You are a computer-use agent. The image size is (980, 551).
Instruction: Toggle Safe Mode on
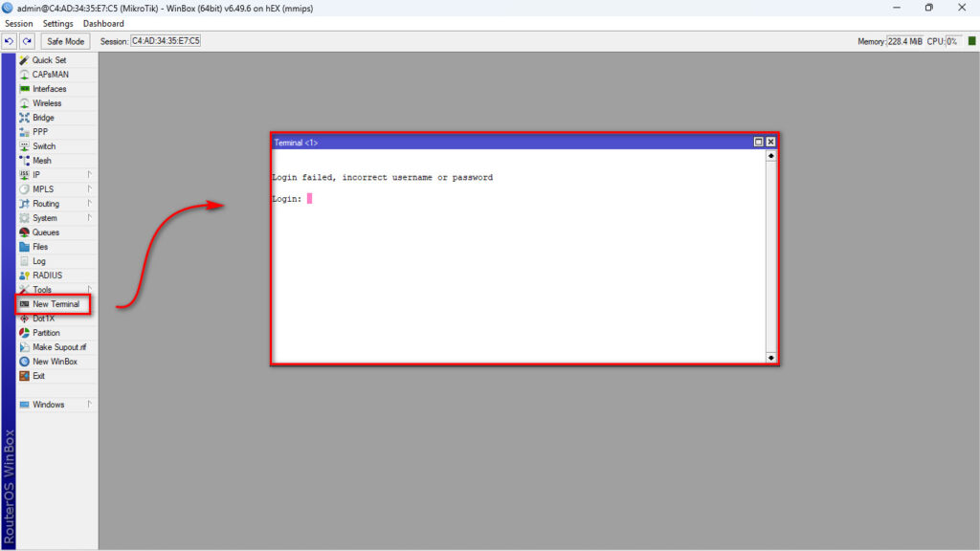pos(66,41)
